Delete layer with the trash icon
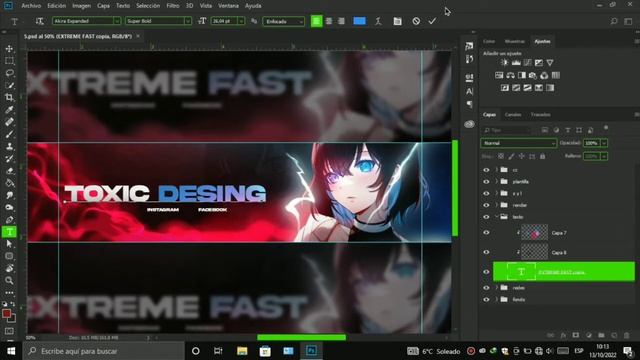This screenshot has width=640, height=360. click(627, 335)
